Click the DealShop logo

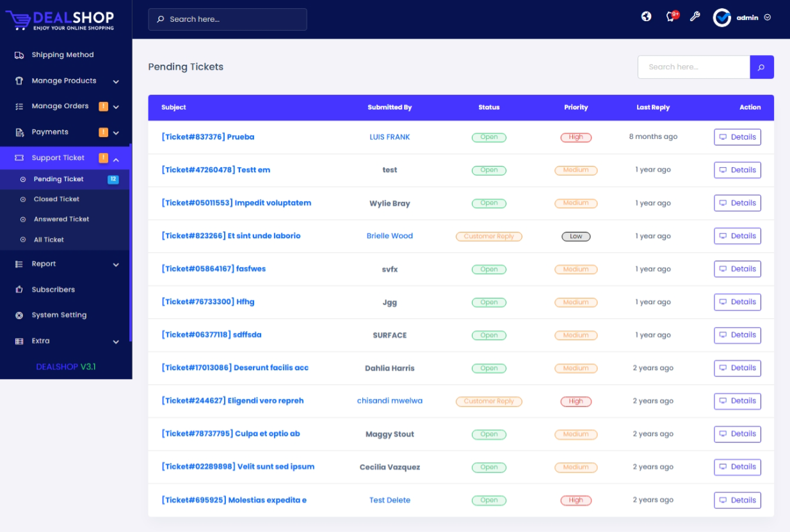[60, 19]
